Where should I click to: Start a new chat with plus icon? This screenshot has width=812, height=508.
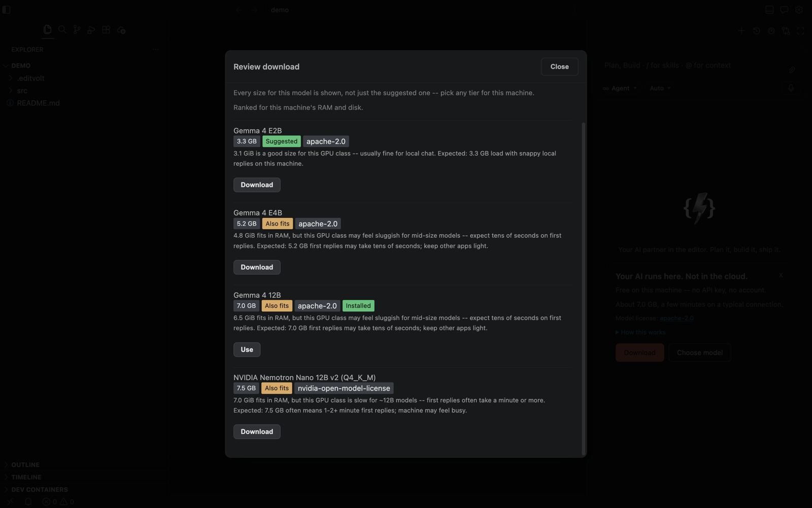[x=741, y=30]
